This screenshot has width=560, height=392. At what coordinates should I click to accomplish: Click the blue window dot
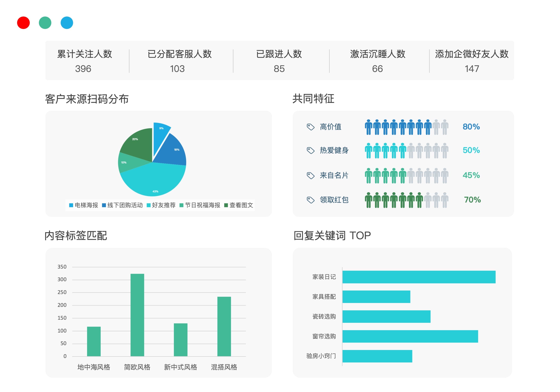click(67, 23)
